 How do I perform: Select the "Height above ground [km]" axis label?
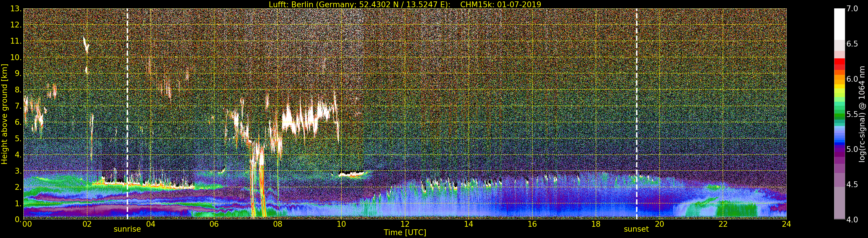coord(4,114)
